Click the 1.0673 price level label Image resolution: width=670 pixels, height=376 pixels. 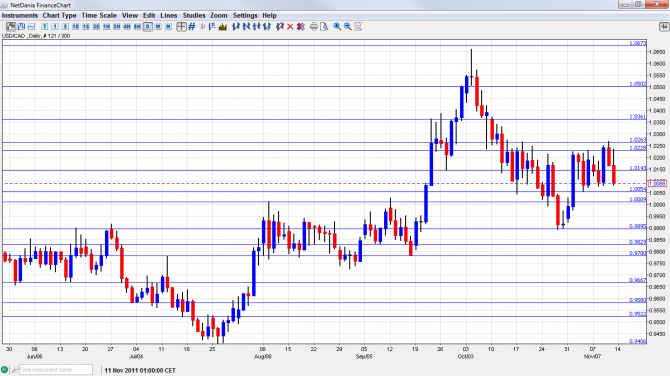[x=638, y=43]
